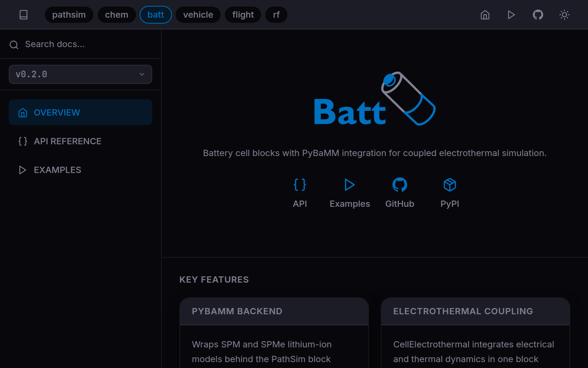Viewport: 588px width, 368px height.
Task: Click the battery cell blocks description text
Action: tap(375, 153)
